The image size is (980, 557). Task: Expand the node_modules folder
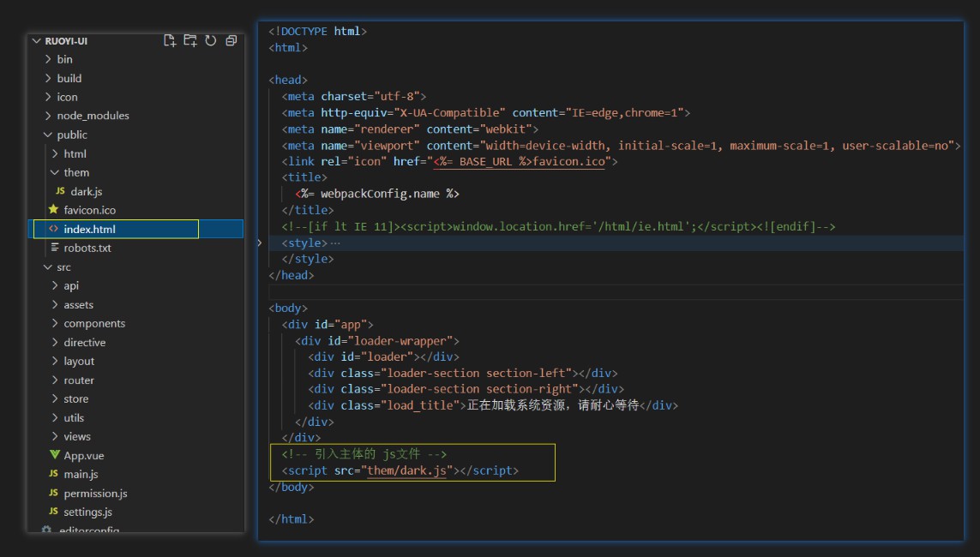pyautogui.click(x=48, y=116)
